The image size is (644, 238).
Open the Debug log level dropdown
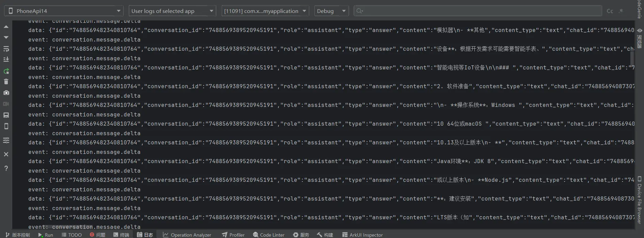[331, 11]
